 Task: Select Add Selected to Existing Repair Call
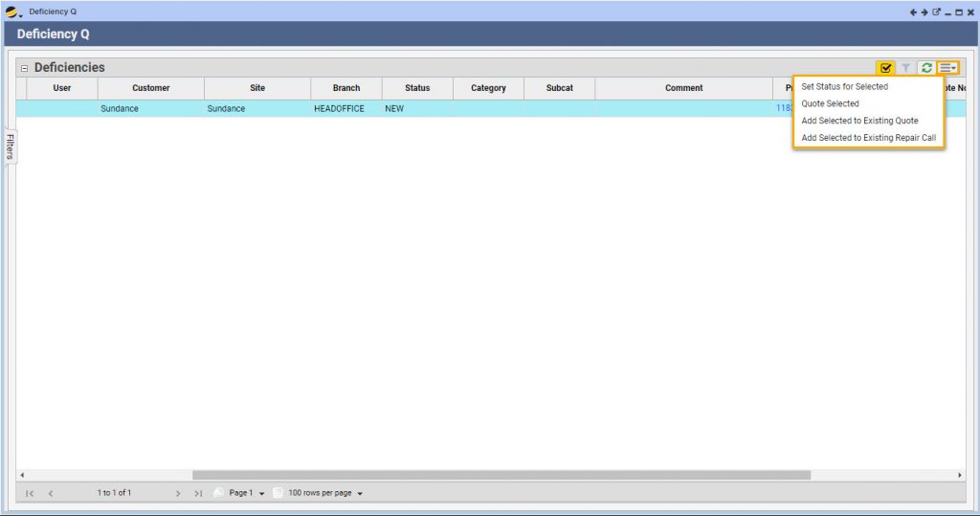pos(868,138)
